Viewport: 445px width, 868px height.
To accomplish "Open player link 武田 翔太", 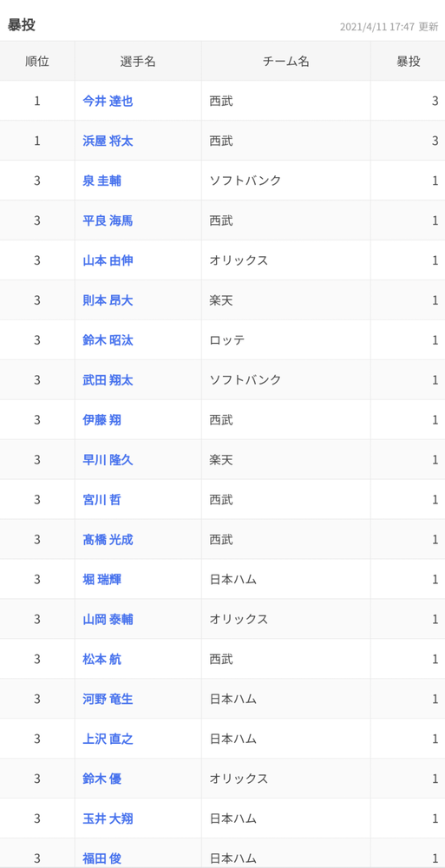I will [x=108, y=380].
